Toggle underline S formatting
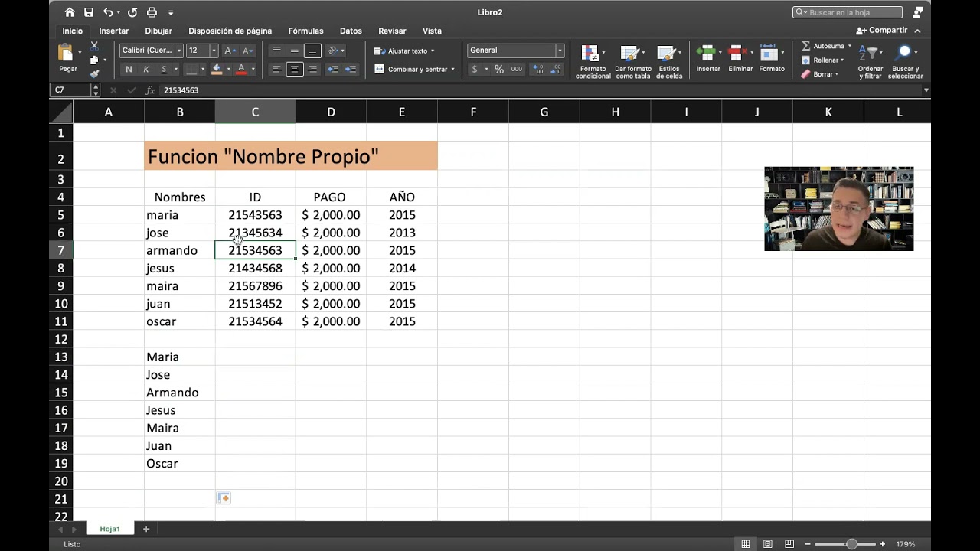980x551 pixels. pyautogui.click(x=164, y=69)
